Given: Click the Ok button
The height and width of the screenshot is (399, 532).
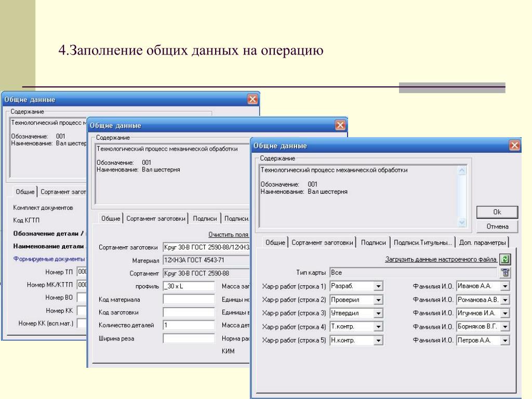Looking at the screenshot, I should [x=497, y=212].
